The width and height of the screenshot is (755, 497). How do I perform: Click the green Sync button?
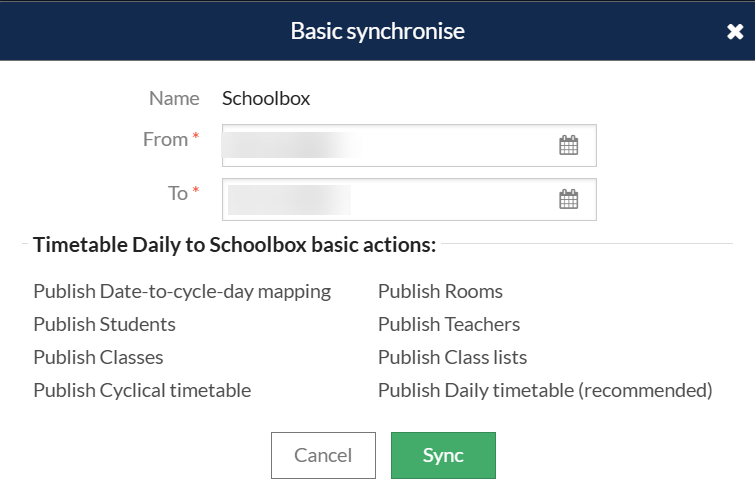(x=443, y=455)
